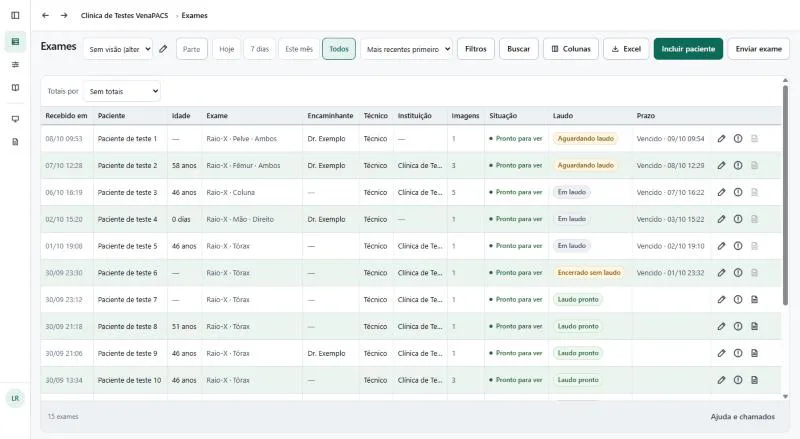Screen dimensions: 800x439
Task: Show info for Paciente de teste 4
Action: click(738, 219)
